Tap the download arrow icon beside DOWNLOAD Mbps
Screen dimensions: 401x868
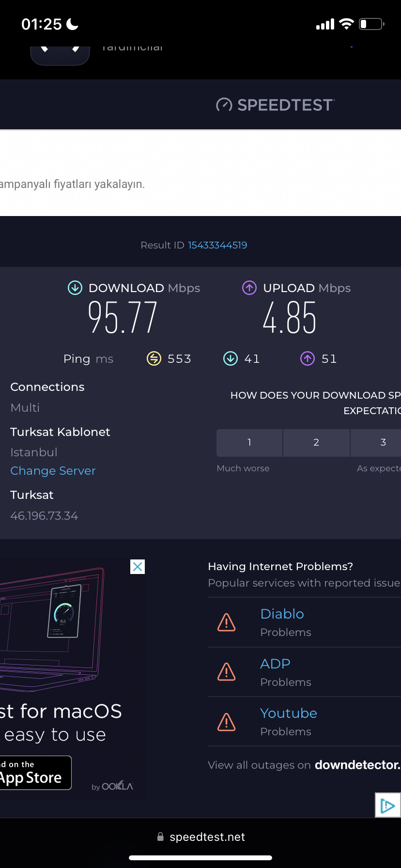pyautogui.click(x=75, y=288)
